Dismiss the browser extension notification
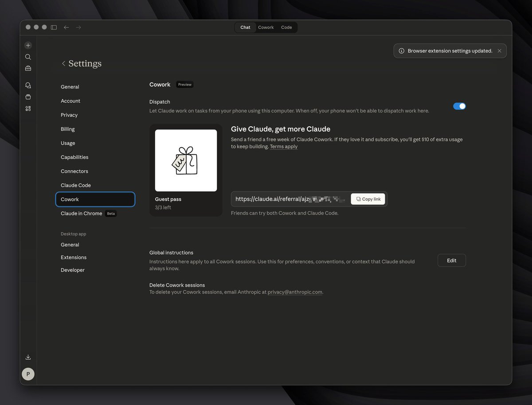 pos(499,51)
